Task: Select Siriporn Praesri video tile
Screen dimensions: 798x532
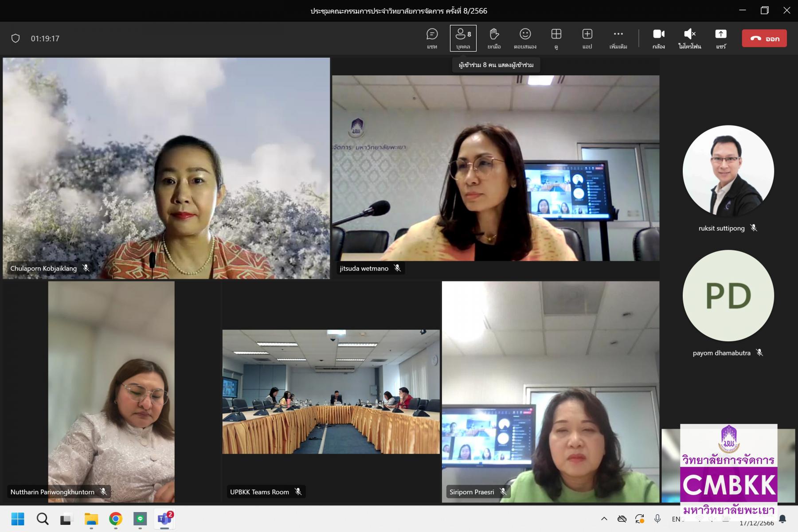Action: point(551,392)
